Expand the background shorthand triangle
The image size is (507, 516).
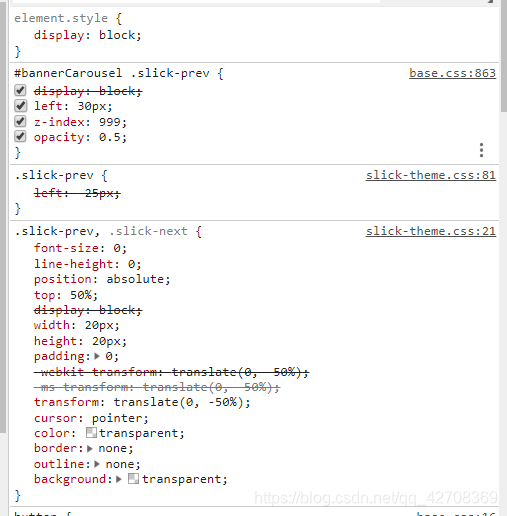(x=119, y=479)
